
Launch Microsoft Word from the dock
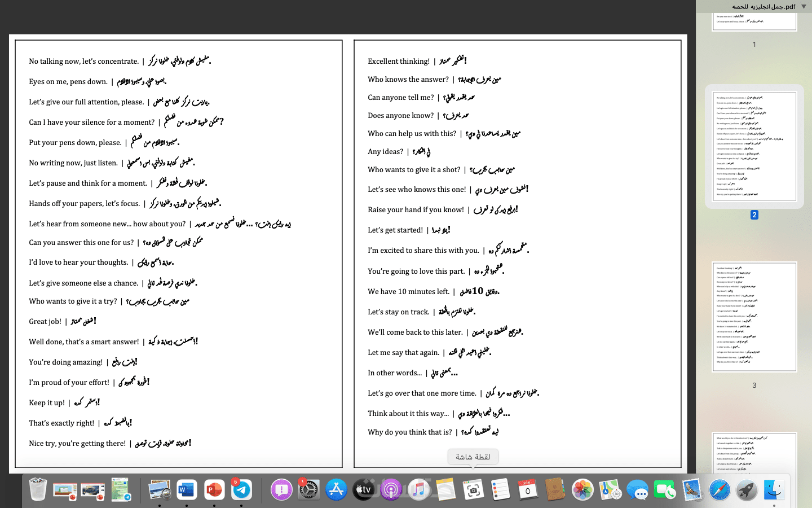coord(187,489)
